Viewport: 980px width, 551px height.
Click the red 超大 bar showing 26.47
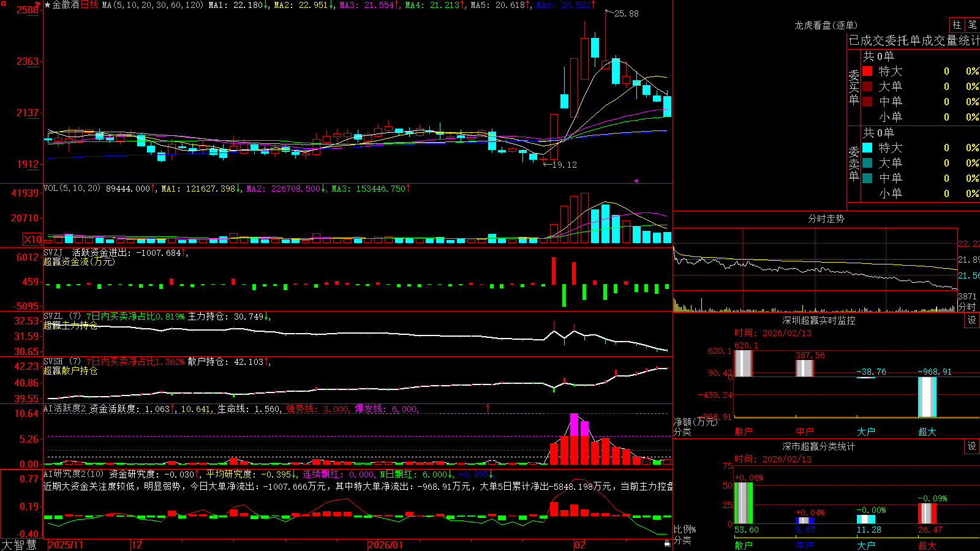tap(927, 514)
